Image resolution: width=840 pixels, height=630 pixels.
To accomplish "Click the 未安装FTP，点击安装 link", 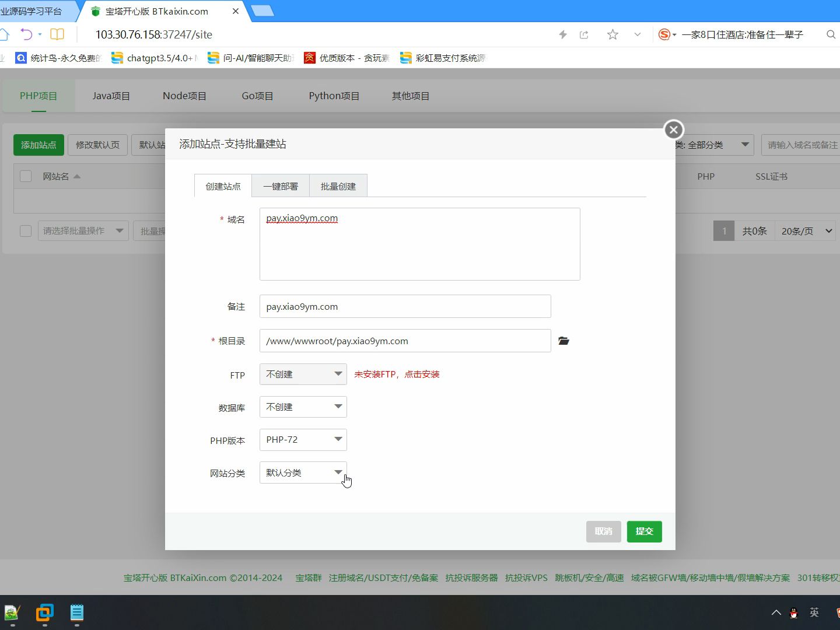I will point(397,374).
